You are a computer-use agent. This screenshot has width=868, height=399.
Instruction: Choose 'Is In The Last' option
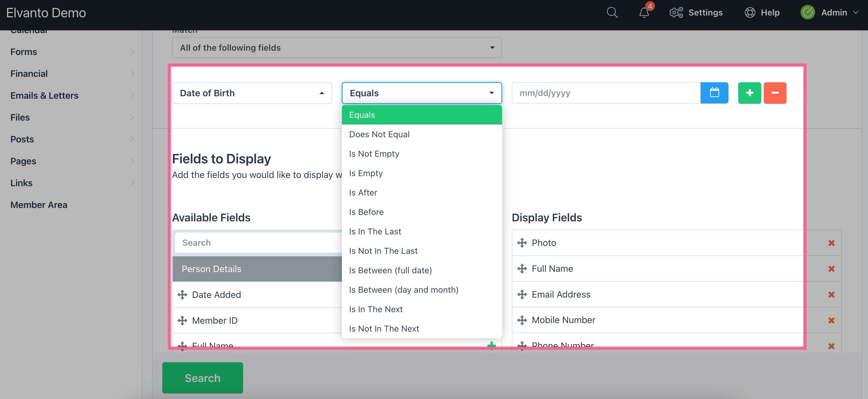375,232
